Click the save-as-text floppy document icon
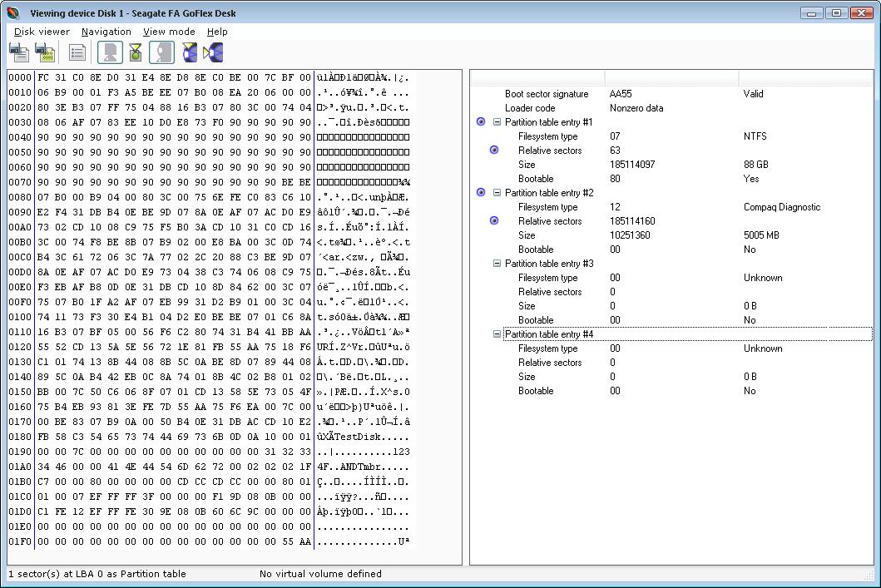 pyautogui.click(x=19, y=52)
